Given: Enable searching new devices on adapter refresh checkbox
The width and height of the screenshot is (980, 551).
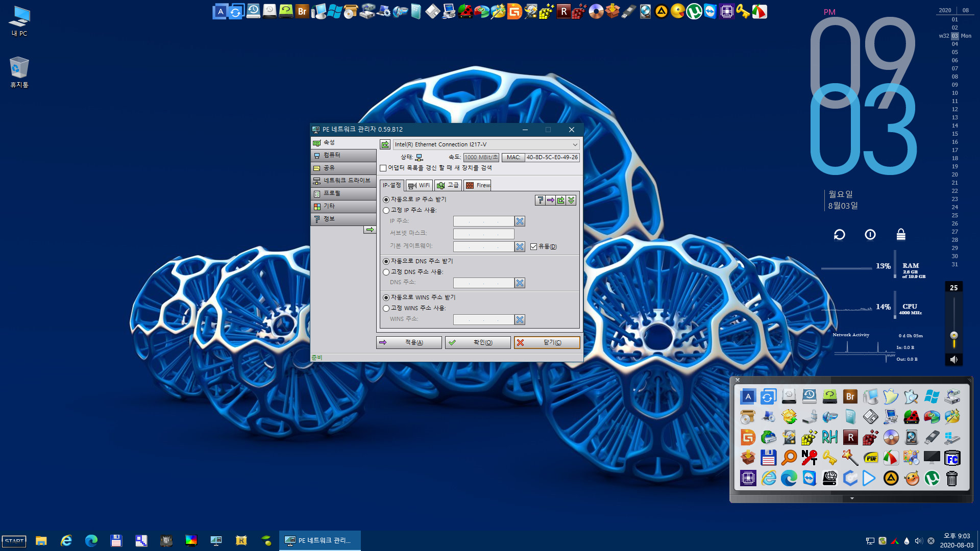Looking at the screenshot, I should 383,168.
